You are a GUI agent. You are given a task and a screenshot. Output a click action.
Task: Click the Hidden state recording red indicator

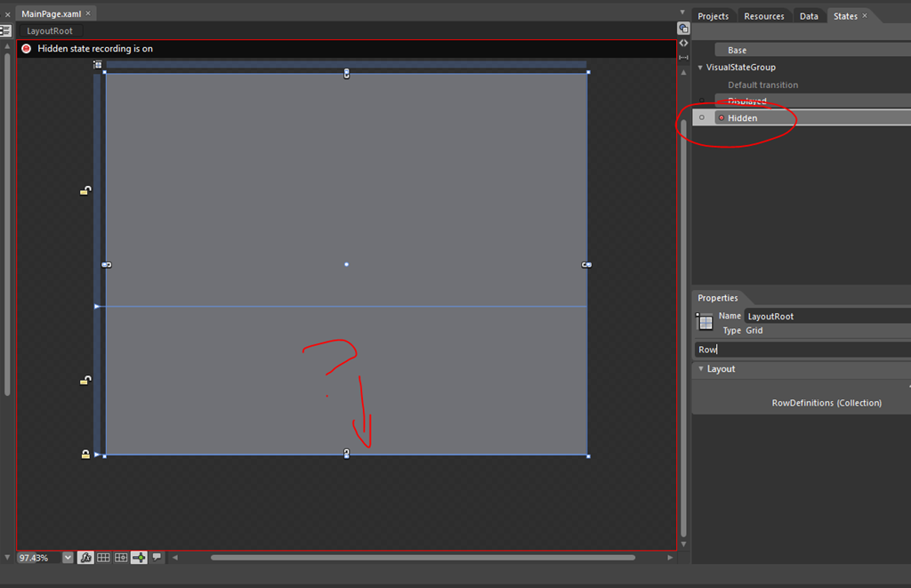[x=26, y=49]
